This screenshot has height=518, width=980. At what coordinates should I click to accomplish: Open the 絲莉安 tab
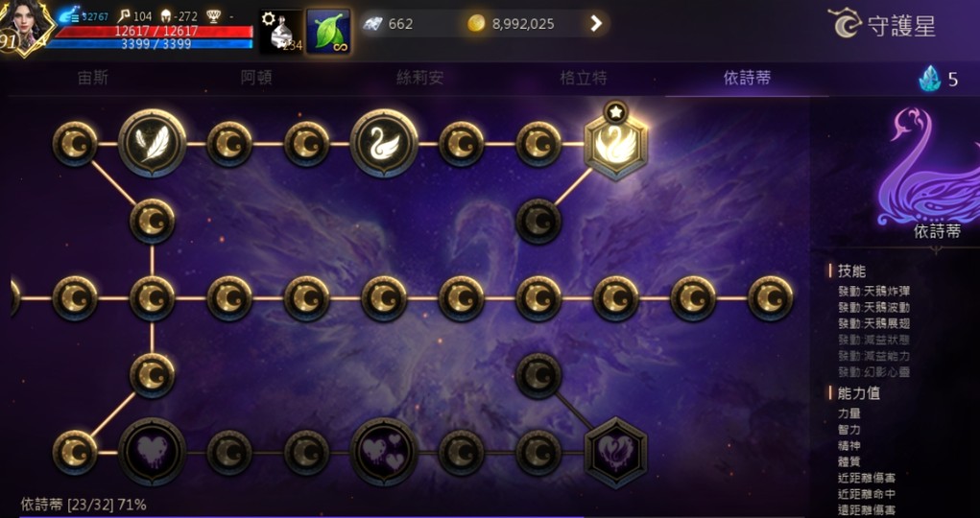tap(420, 78)
